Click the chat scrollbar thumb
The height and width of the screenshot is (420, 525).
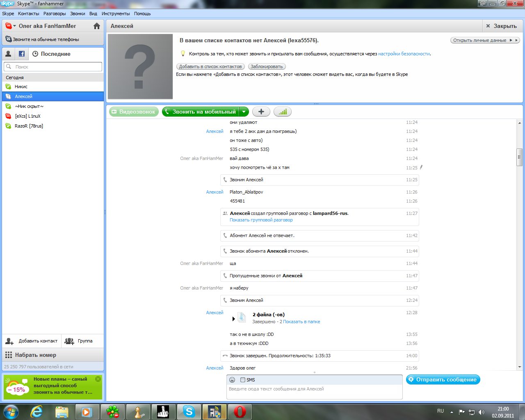click(x=519, y=157)
